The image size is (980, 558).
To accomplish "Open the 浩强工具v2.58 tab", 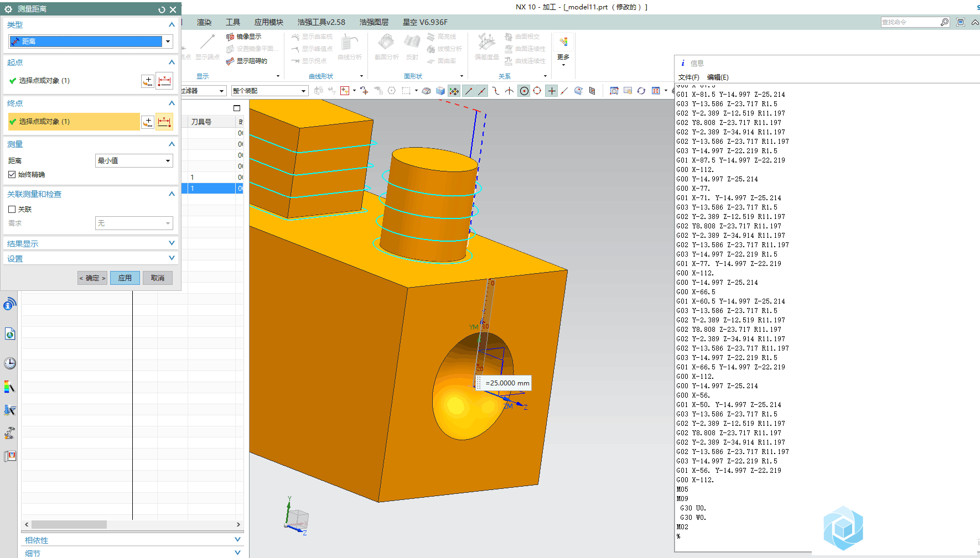I will point(321,22).
